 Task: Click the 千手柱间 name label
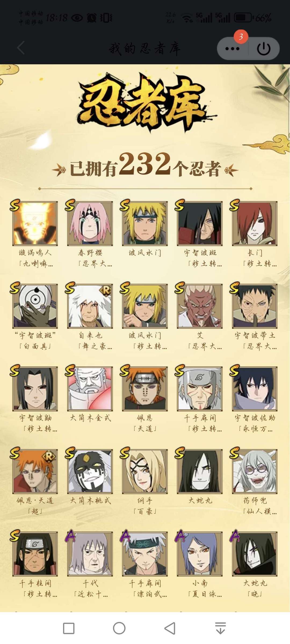point(35,583)
